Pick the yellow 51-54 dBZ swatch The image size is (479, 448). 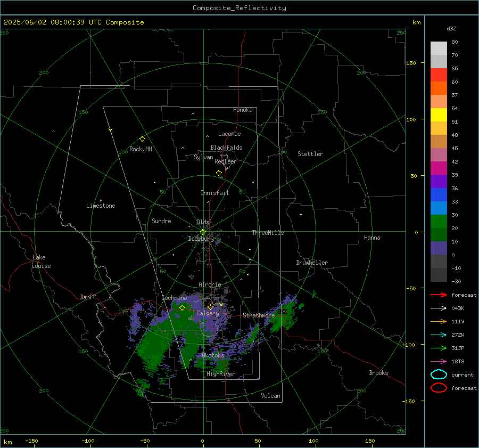tap(439, 115)
